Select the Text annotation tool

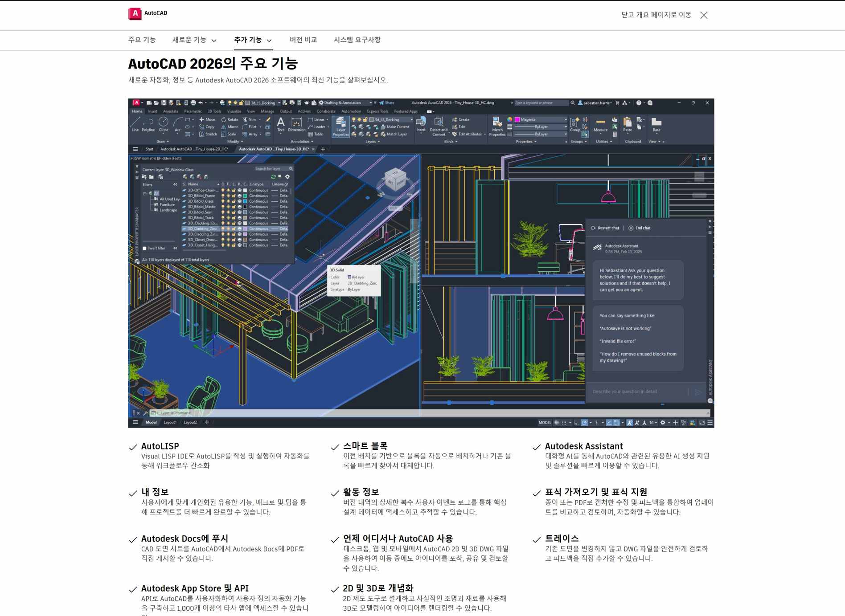click(280, 124)
